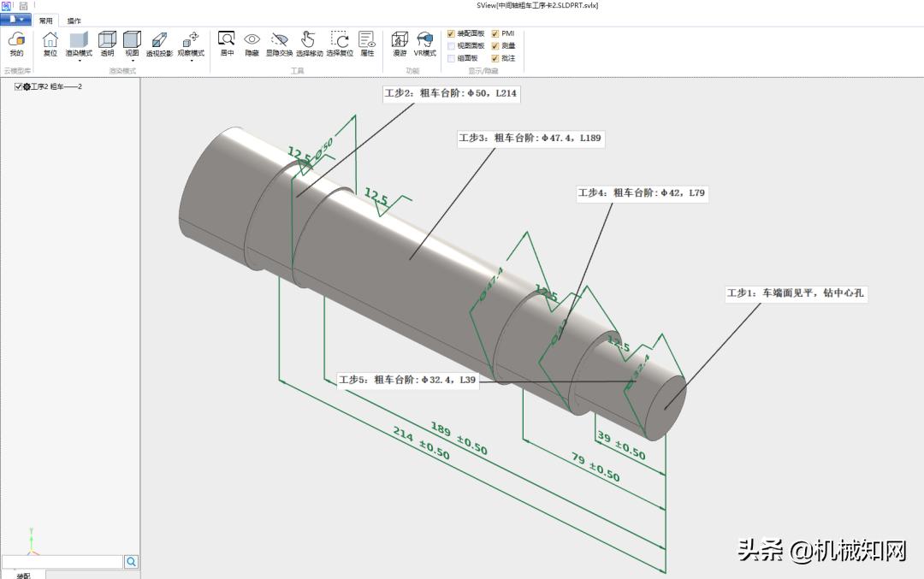The height and width of the screenshot is (579, 924).
Task: Switch to the 操作 ribbon tab
Action: click(x=74, y=21)
